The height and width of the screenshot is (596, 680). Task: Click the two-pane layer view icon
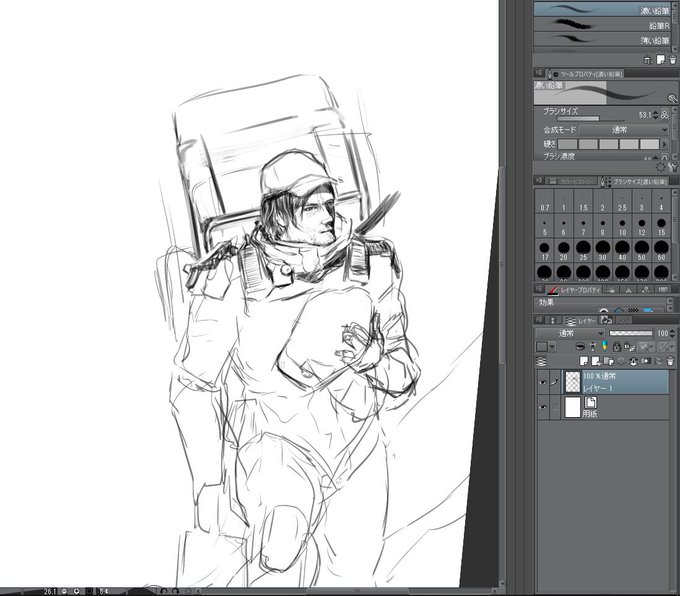pos(541,361)
